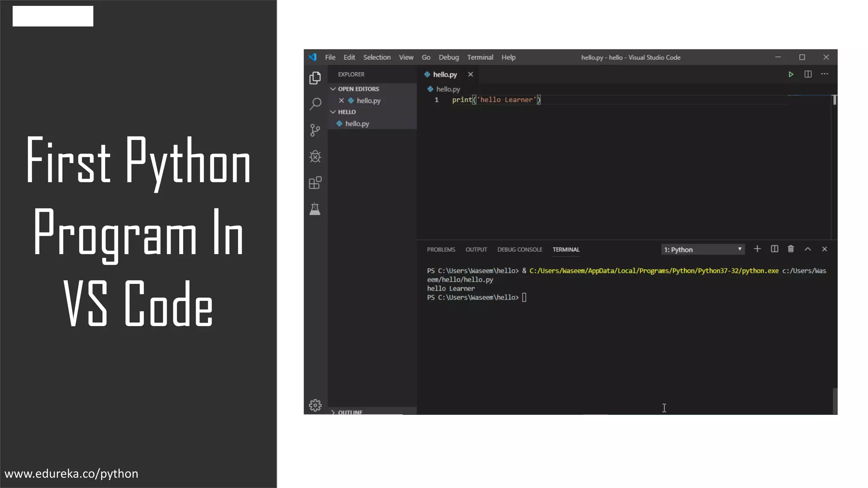The image size is (868, 488).
Task: Split the editor with split icon
Action: pyautogui.click(x=808, y=75)
